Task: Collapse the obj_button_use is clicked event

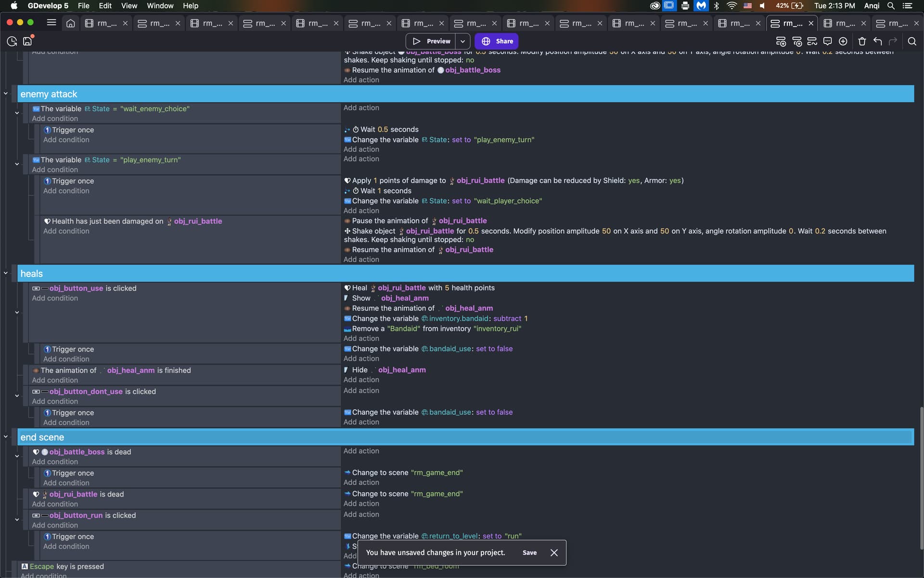Action: click(17, 313)
